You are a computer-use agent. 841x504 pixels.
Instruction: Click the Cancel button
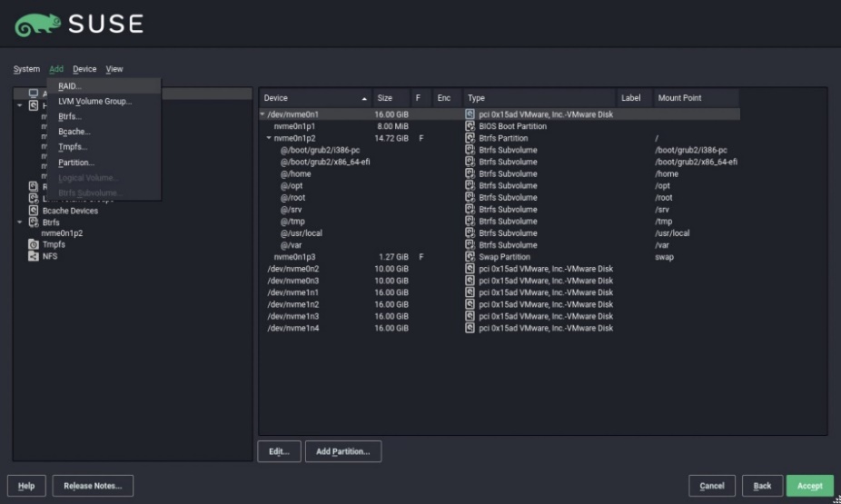point(712,486)
